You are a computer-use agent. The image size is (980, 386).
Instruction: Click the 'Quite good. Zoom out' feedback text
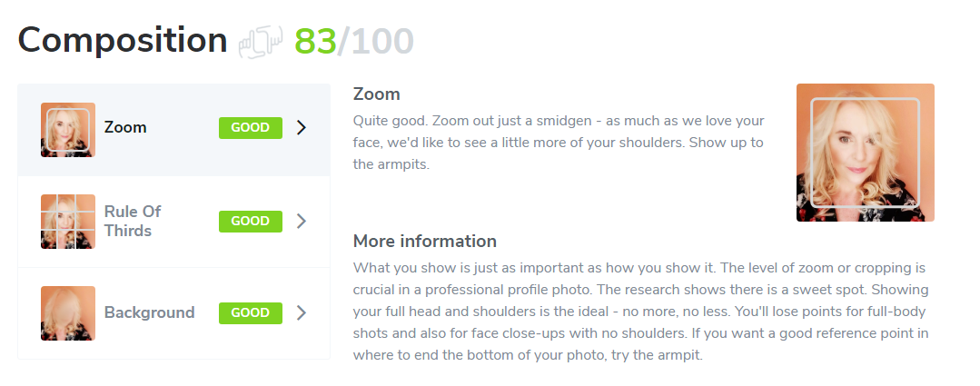pyautogui.click(x=558, y=143)
